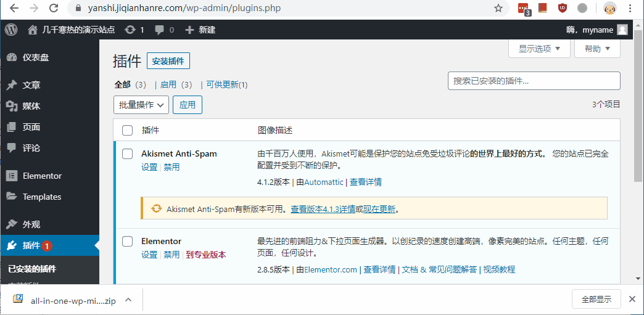644x315 pixels.
Task: Click the WordPress logo in admin bar
Action: click(x=11, y=30)
